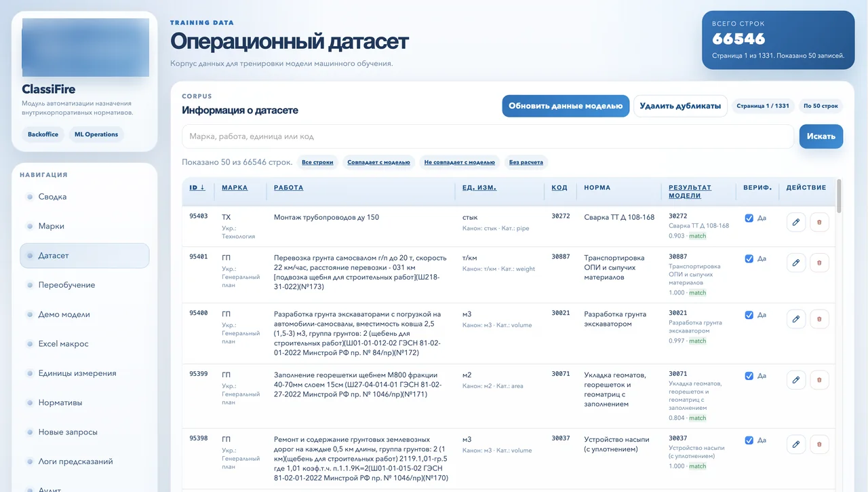Go to Переобучение section
This screenshot has height=492, width=868.
point(84,285)
